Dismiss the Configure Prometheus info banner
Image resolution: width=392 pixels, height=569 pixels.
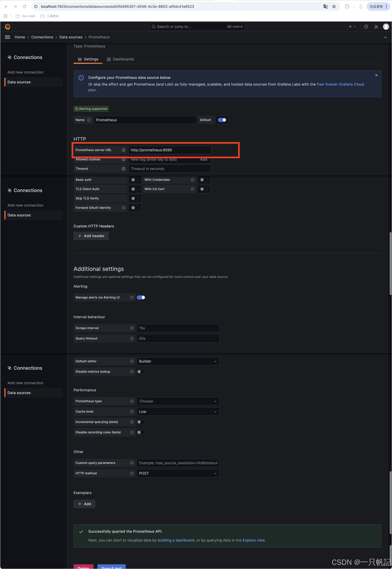click(376, 75)
